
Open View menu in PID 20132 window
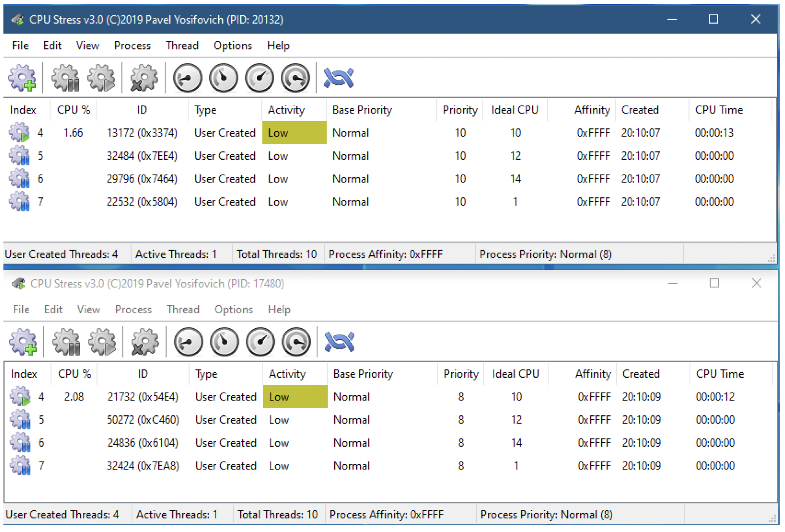click(x=88, y=45)
